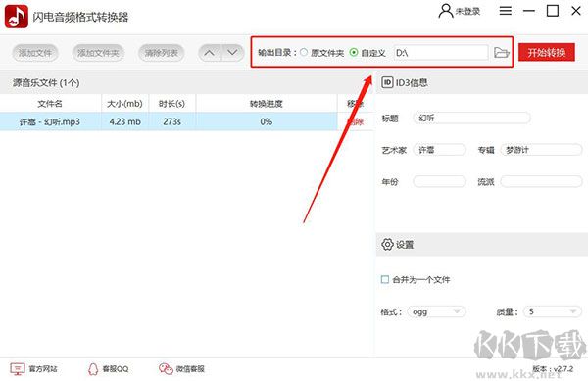Click the 转换进度 column header
Viewport: 588px width, 381px height.
pyautogui.click(x=267, y=104)
